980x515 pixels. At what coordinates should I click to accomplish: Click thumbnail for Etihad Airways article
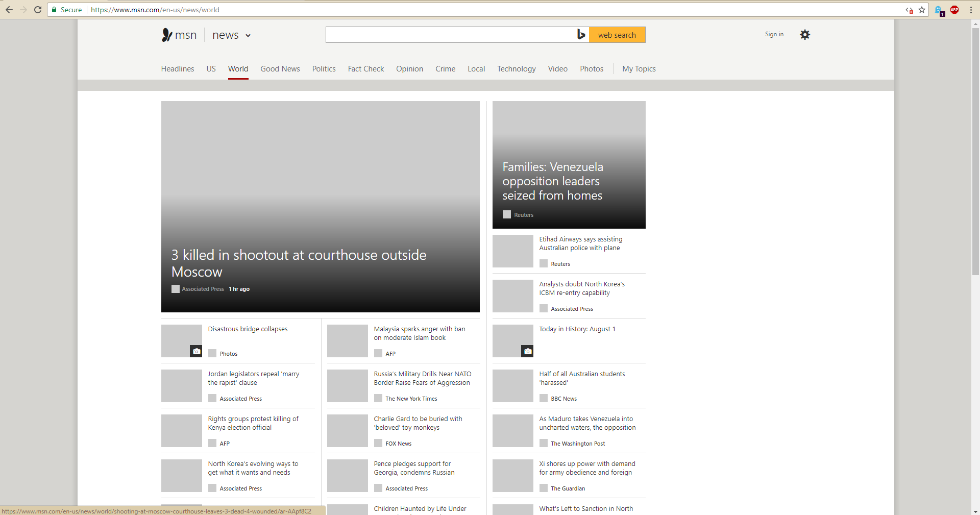pos(512,251)
